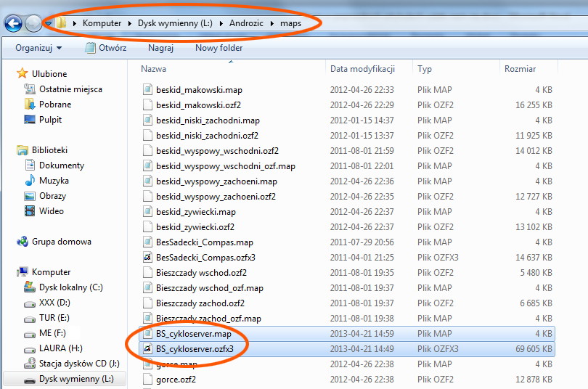
Task: Click the Back navigation arrow button
Action: pyautogui.click(x=13, y=24)
